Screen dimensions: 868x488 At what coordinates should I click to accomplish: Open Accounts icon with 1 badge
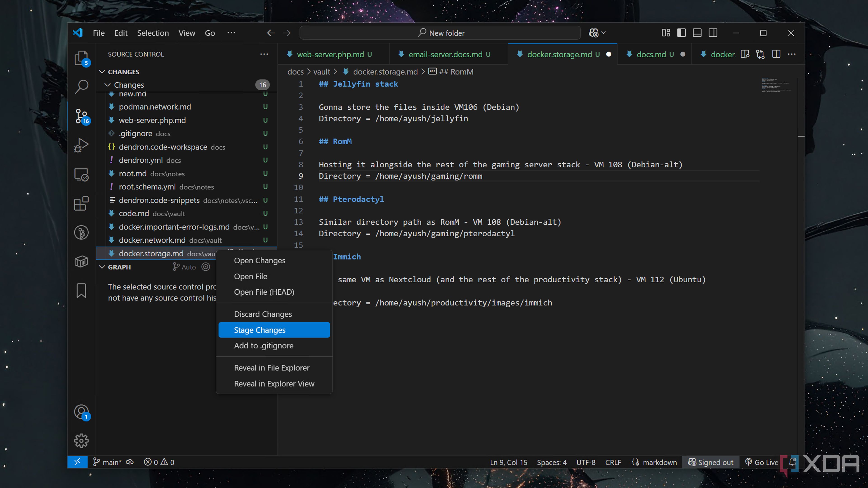81,412
